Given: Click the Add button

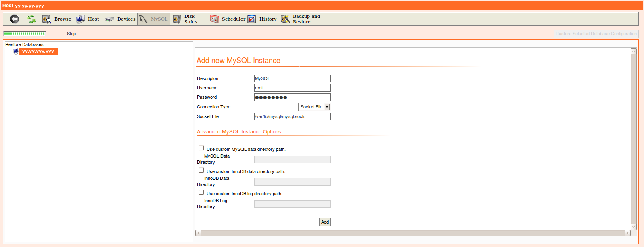Looking at the screenshot, I should pos(325,222).
